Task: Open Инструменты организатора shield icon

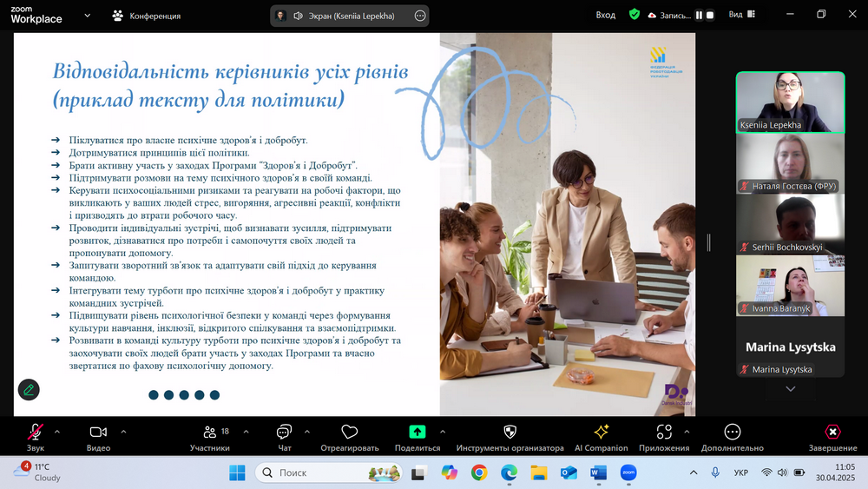Action: point(510,433)
